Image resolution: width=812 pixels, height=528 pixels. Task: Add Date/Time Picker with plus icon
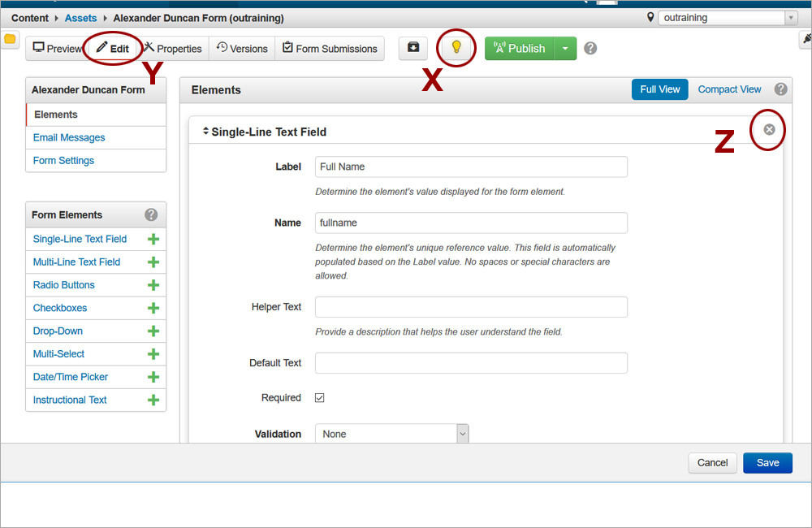point(153,377)
